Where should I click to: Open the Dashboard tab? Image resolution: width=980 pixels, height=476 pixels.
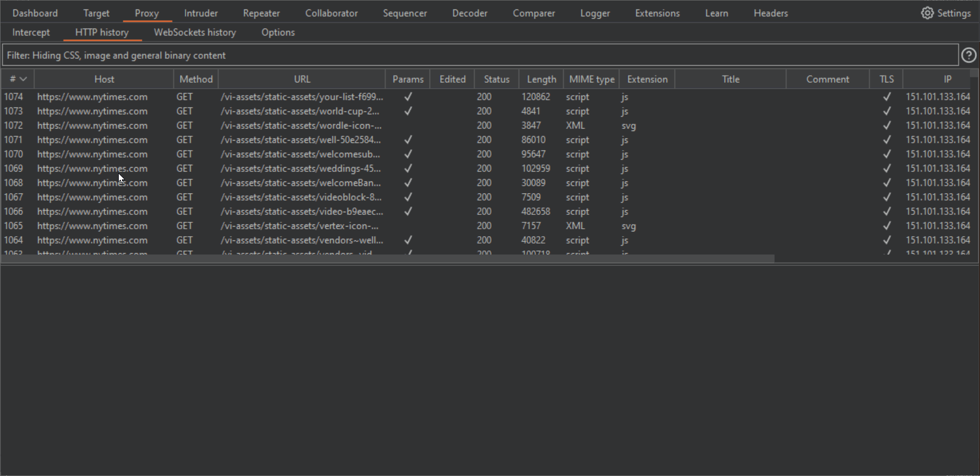[x=35, y=13]
